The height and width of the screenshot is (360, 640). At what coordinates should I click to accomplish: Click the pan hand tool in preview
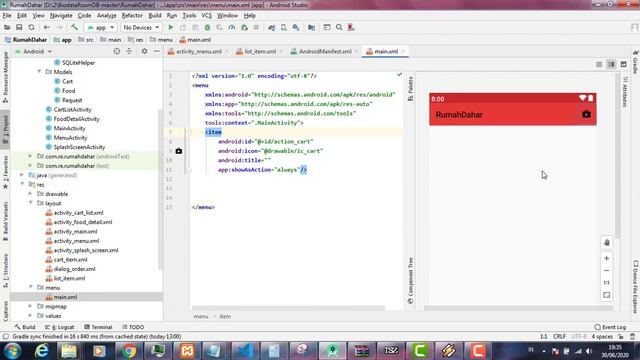coord(607,242)
